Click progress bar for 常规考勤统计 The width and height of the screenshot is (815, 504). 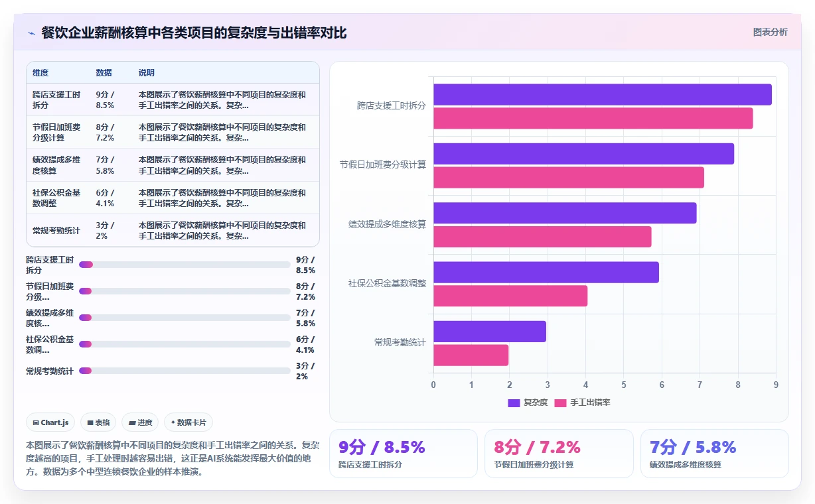(185, 371)
